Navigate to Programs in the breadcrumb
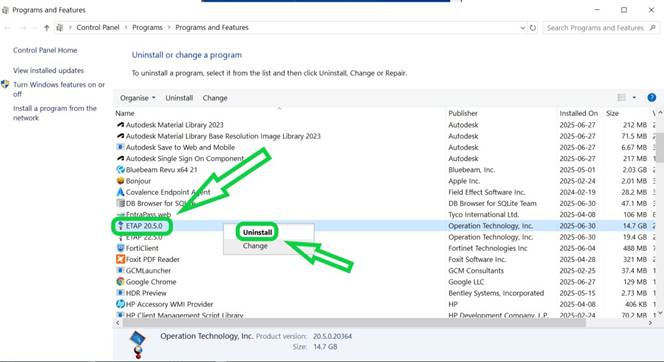The width and height of the screenshot is (664, 362). (x=147, y=28)
